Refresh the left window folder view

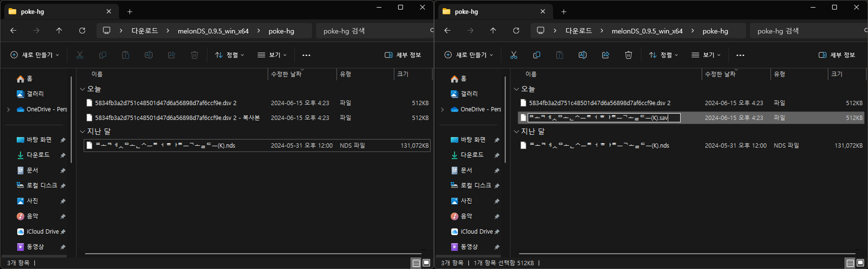pyautogui.click(x=82, y=31)
